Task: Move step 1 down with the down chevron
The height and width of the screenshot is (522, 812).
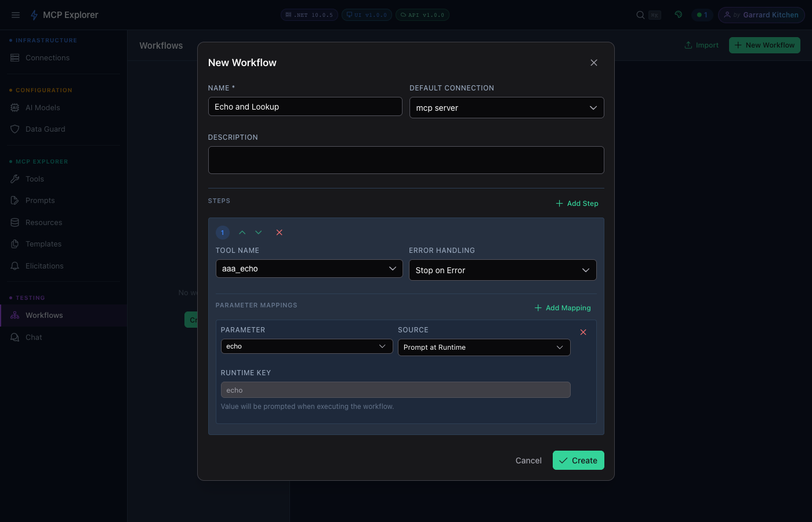Action: pyautogui.click(x=258, y=232)
